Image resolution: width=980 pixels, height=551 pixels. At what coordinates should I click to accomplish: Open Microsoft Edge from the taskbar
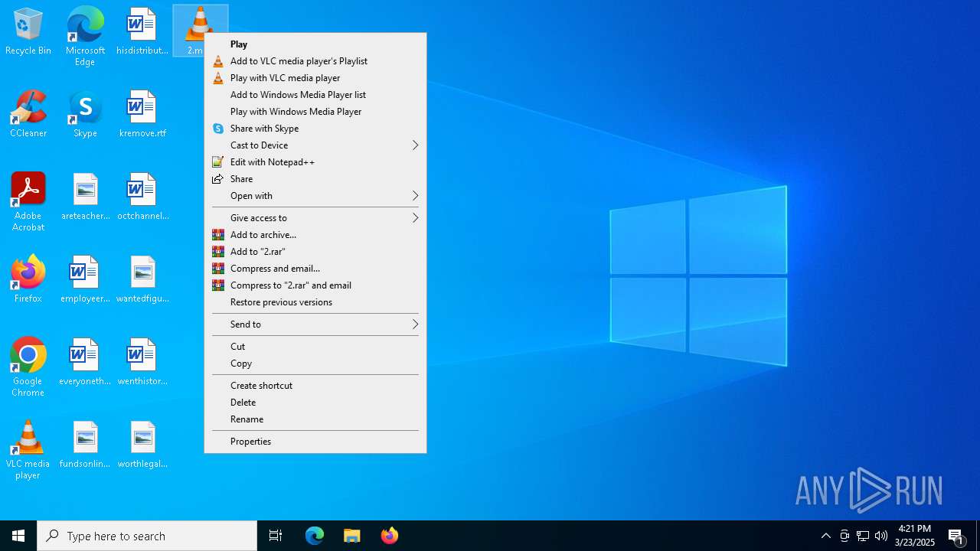tap(315, 536)
